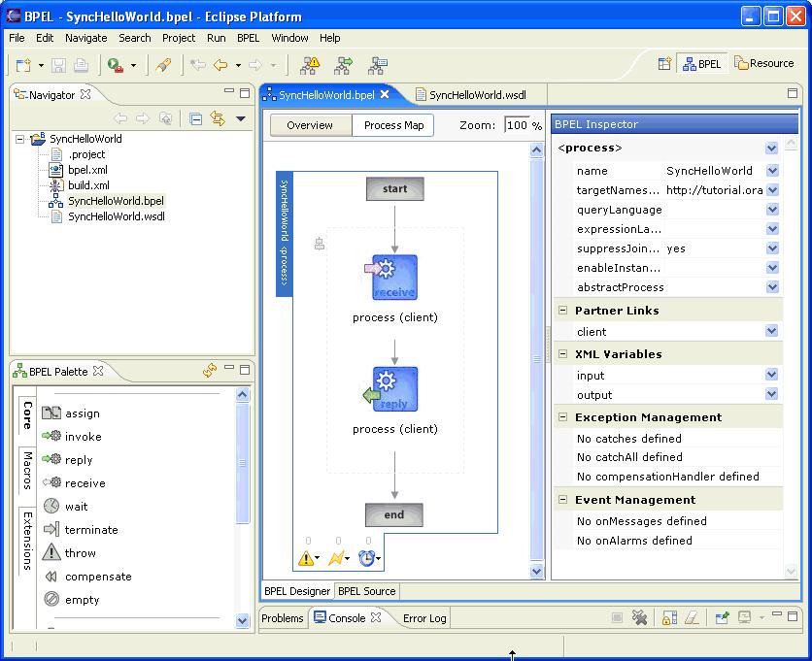812x661 pixels.
Task: Open the Navigate menu
Action: [86, 38]
